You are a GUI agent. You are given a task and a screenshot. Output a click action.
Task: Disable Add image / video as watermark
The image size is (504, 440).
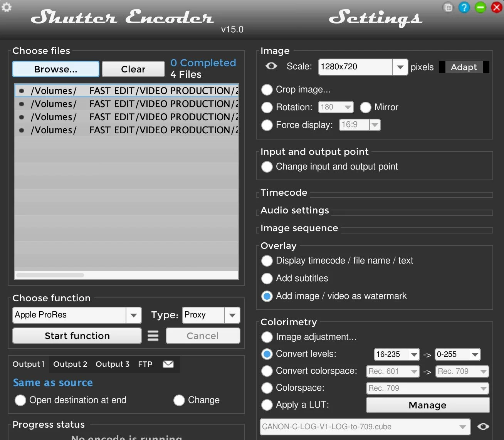click(x=267, y=296)
